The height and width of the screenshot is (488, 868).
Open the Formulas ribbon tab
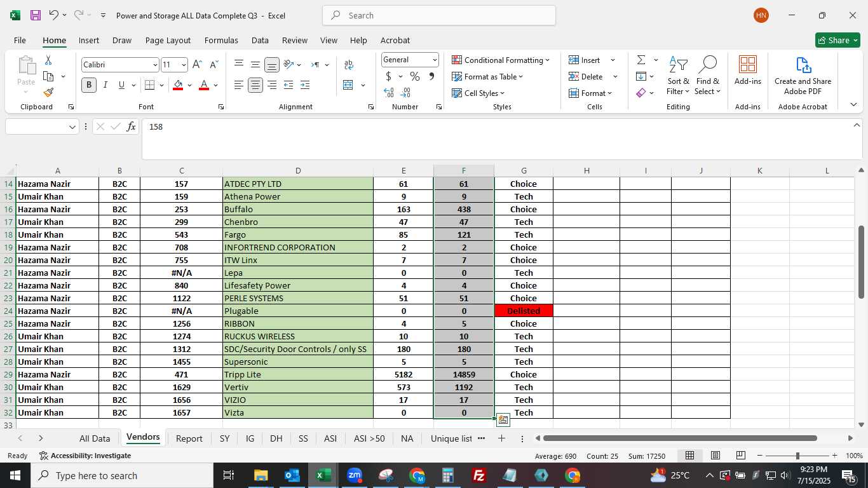[x=221, y=40]
